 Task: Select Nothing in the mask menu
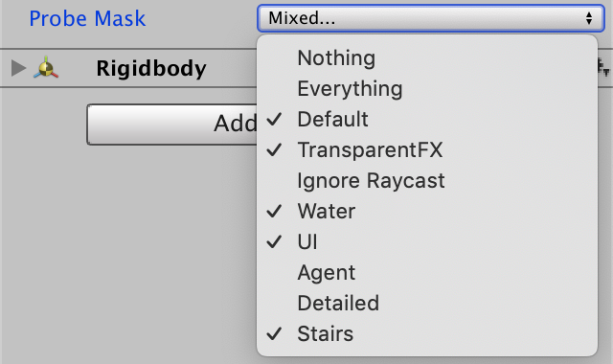pos(427,57)
